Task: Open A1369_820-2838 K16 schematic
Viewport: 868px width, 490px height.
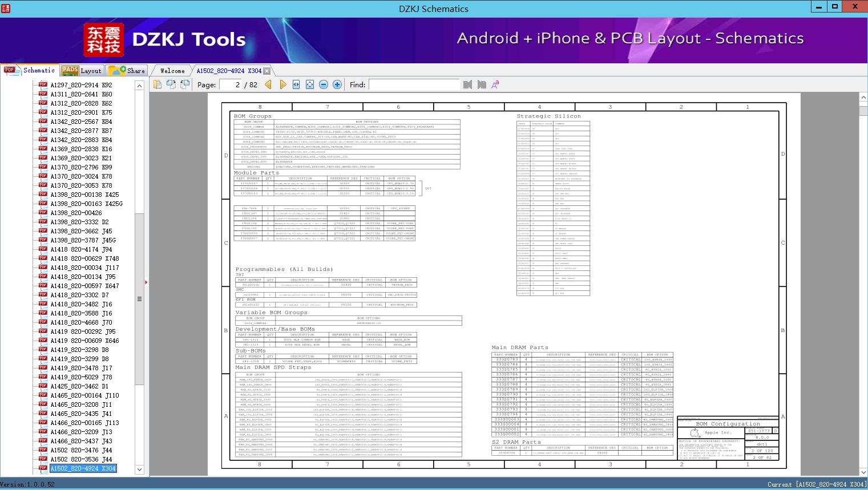Action: point(81,149)
